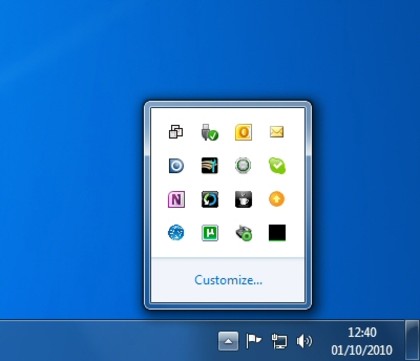Click the Show desktop button

point(412,341)
